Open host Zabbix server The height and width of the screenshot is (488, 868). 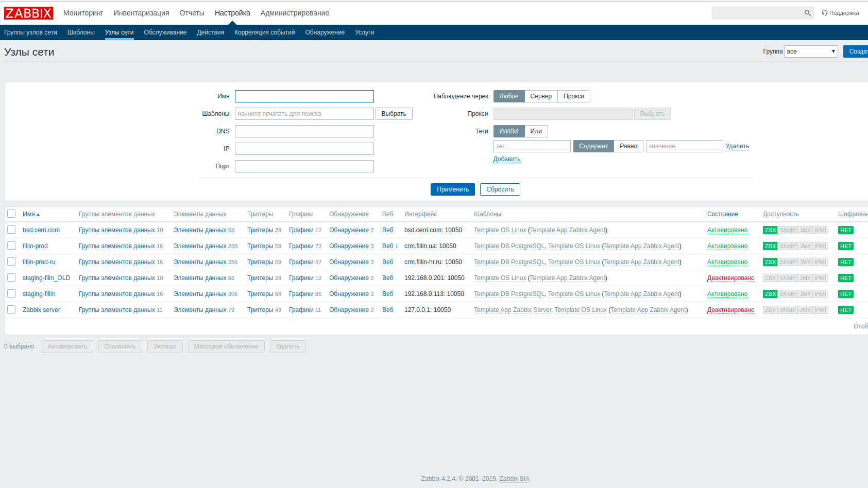click(41, 310)
